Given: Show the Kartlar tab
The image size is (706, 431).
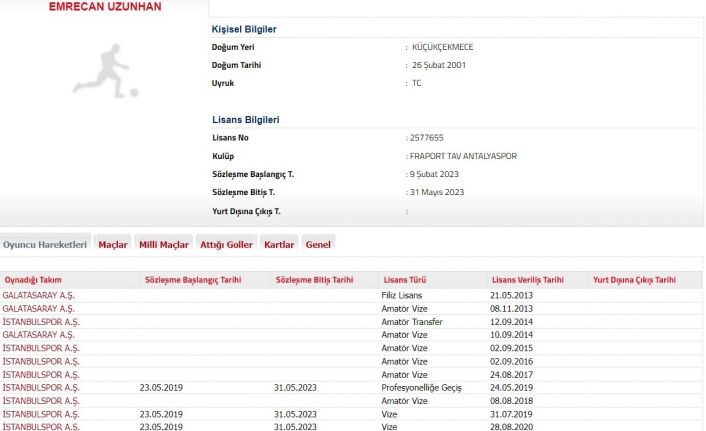Looking at the screenshot, I should pos(279,244).
